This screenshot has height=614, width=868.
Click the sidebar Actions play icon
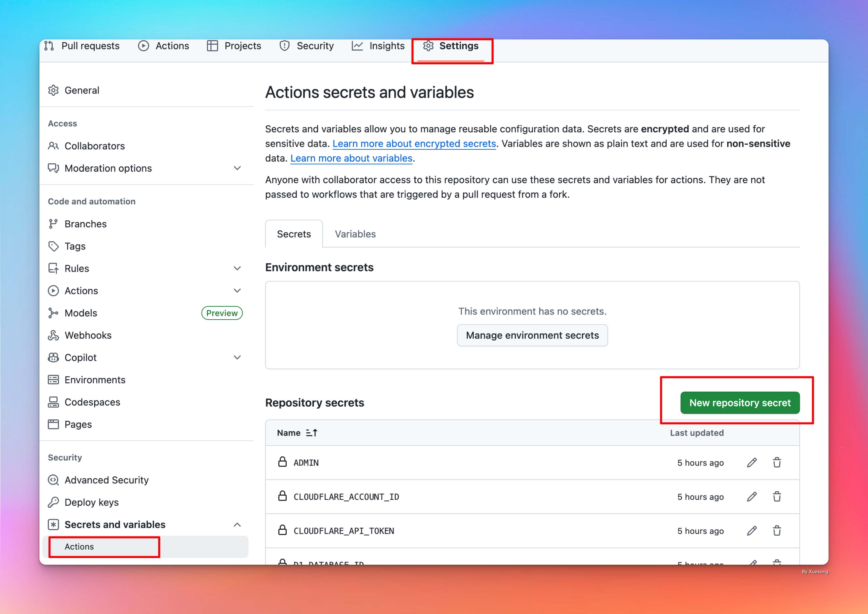53,291
